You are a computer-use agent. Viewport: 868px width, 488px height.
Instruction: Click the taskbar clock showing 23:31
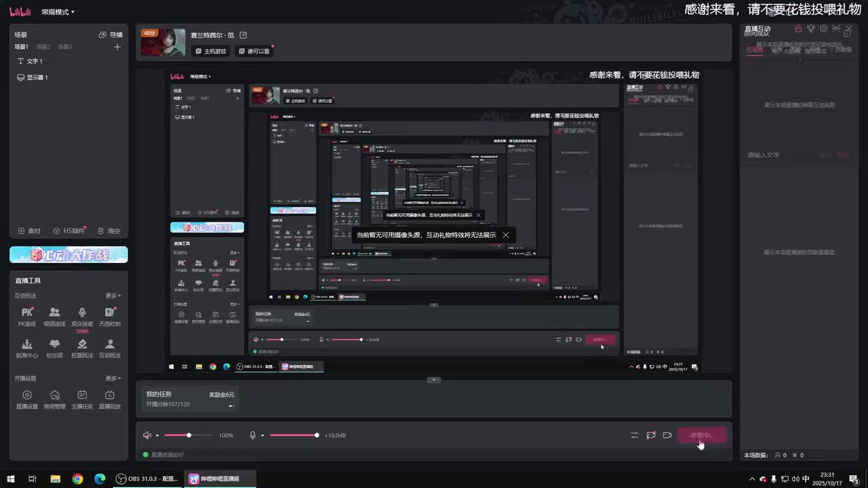tap(827, 479)
